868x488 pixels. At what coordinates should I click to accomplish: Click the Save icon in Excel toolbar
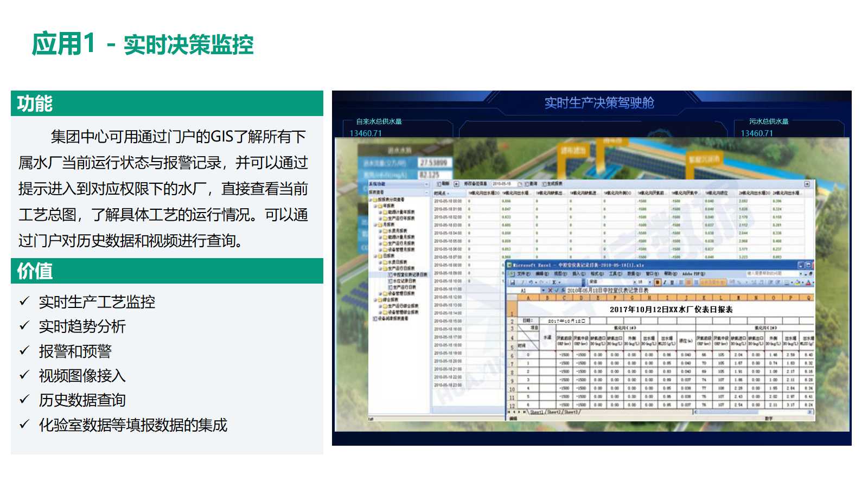click(x=512, y=282)
